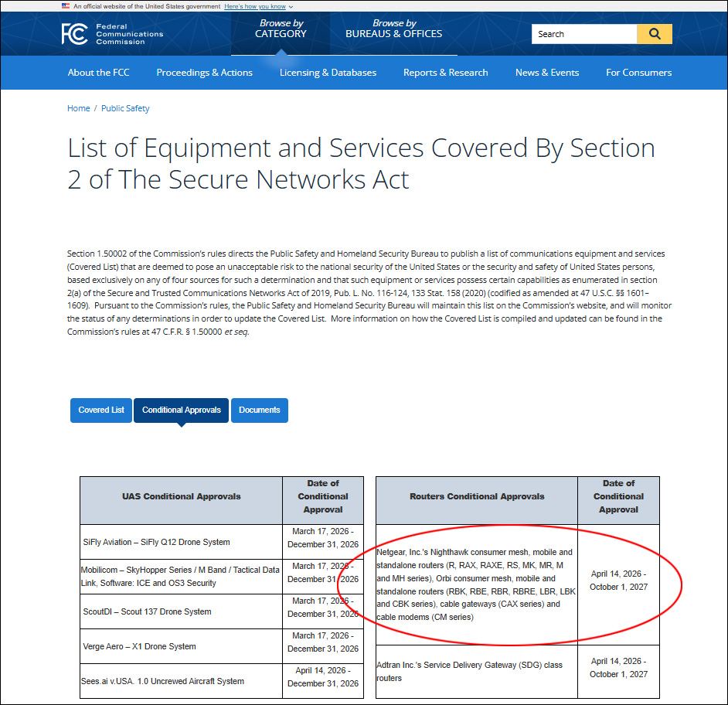Follow the Home breadcrumb link
The height and width of the screenshot is (705, 728).
[x=78, y=108]
